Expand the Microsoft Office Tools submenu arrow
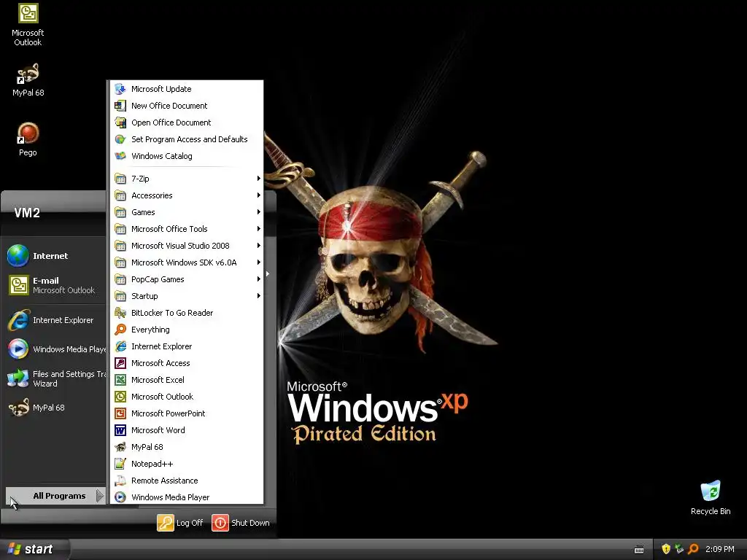The width and height of the screenshot is (747, 560). click(259, 228)
